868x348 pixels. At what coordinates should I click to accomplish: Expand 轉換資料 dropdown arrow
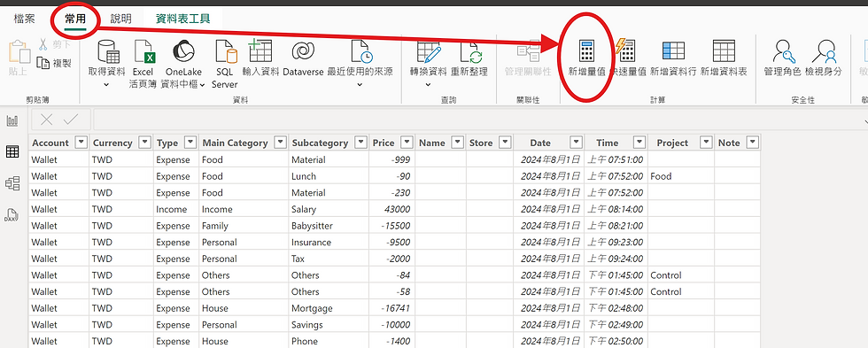428,85
